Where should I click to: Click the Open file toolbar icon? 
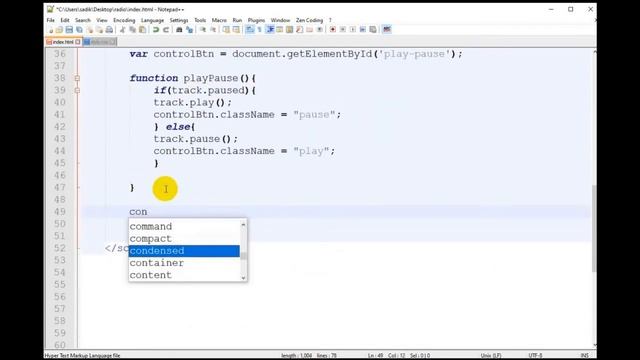point(59,29)
